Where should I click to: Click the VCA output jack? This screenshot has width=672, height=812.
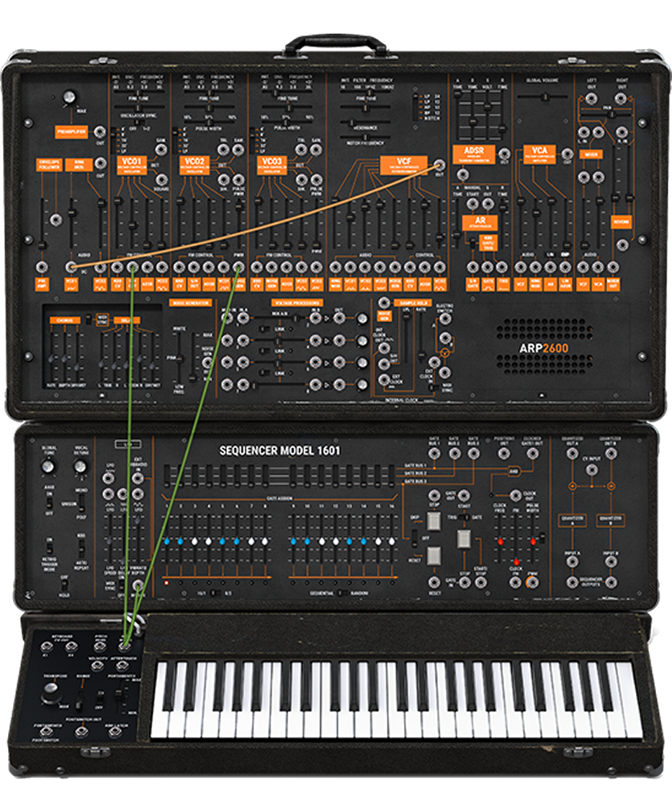coord(568,153)
